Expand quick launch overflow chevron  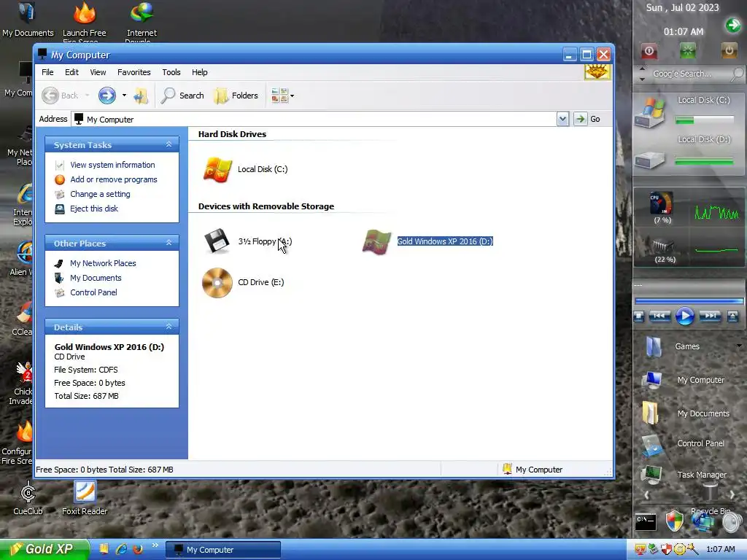point(155,545)
